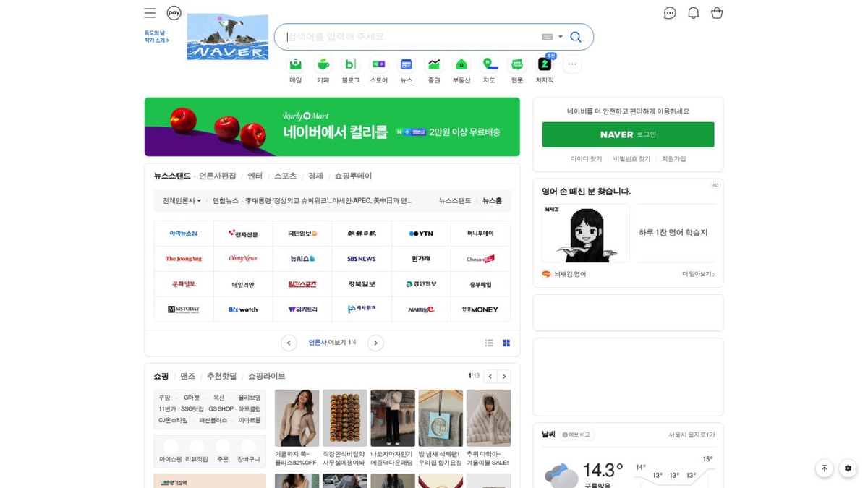Launch 지도 maps from the service icons
Viewport: 868px width, 488px height.
(488, 65)
